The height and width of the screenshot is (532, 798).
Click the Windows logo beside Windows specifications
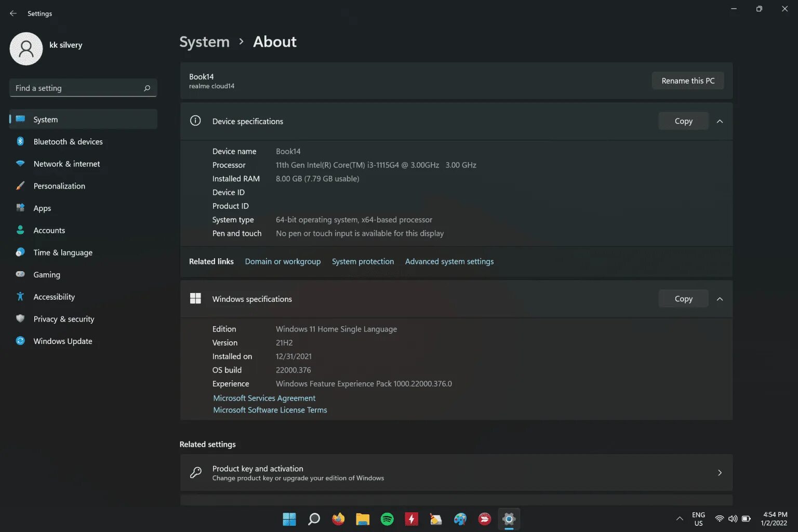click(x=195, y=299)
